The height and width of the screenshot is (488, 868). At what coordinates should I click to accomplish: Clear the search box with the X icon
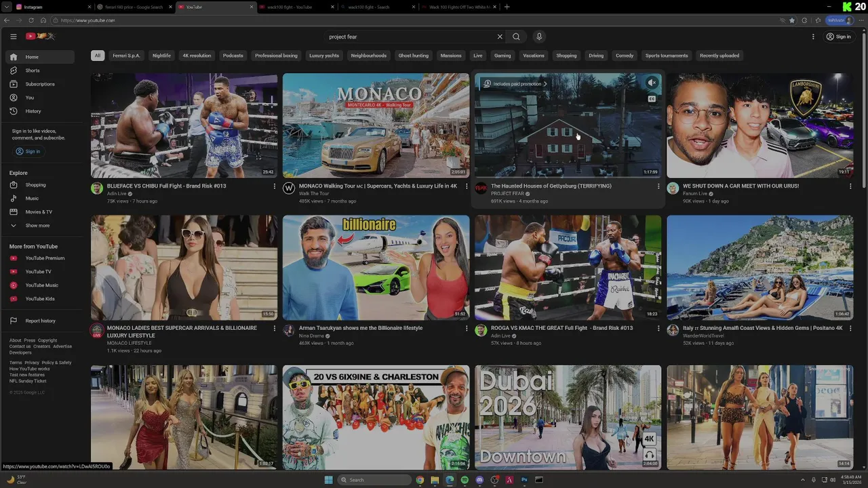tap(500, 37)
